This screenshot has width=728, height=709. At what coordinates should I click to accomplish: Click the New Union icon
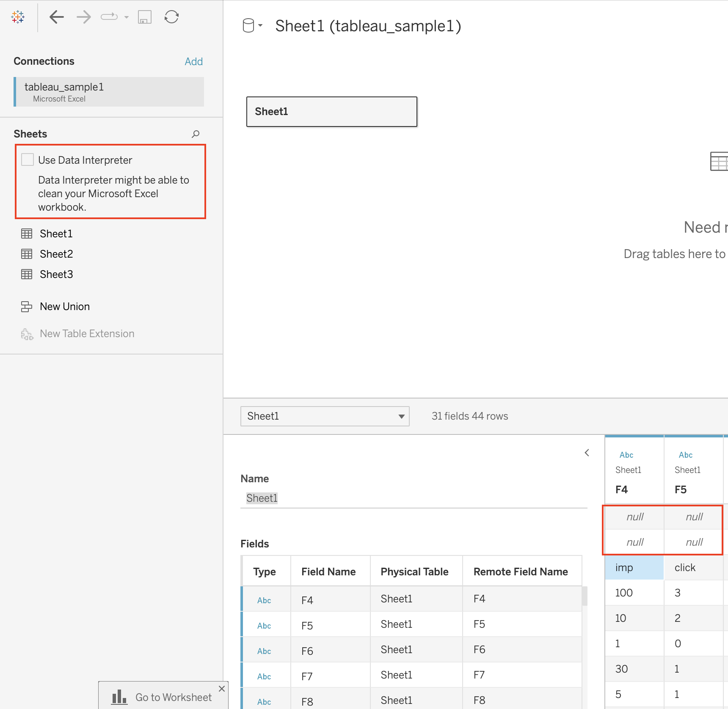point(27,307)
